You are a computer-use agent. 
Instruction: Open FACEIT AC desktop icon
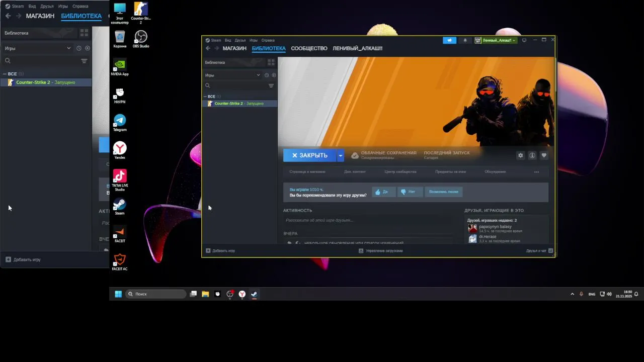coord(120,262)
